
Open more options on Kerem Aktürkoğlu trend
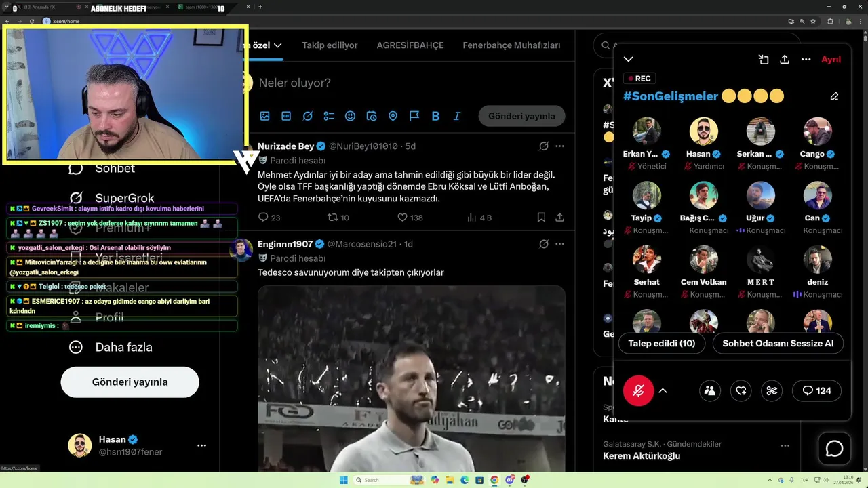[x=785, y=445]
